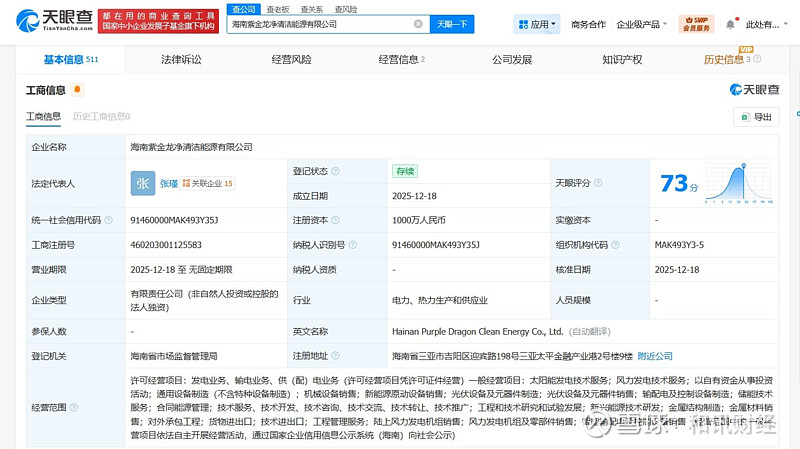Click the orange bell icon beside 工商信息
The image size is (800, 449).
tap(78, 90)
